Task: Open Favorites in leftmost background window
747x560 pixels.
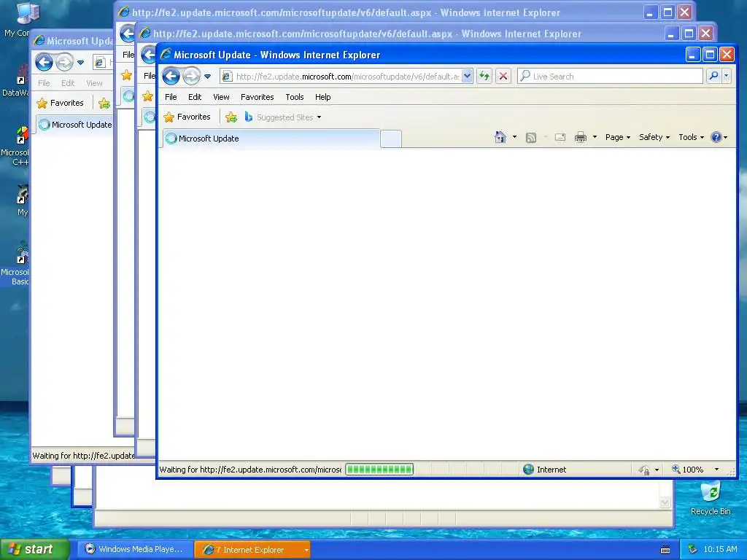Action: pos(61,103)
